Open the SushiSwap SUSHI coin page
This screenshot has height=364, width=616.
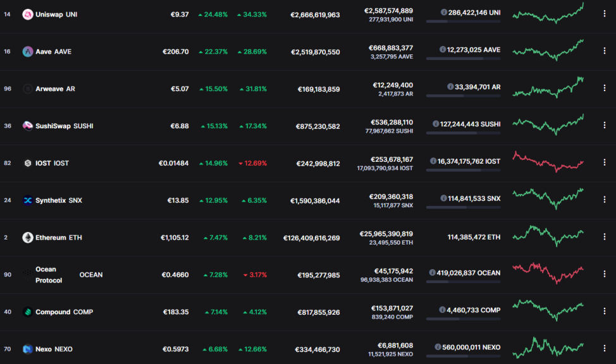[x=65, y=126]
